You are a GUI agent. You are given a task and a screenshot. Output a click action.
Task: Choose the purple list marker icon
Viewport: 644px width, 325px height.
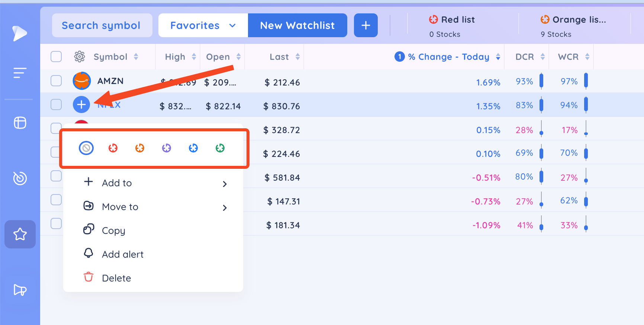click(x=166, y=148)
